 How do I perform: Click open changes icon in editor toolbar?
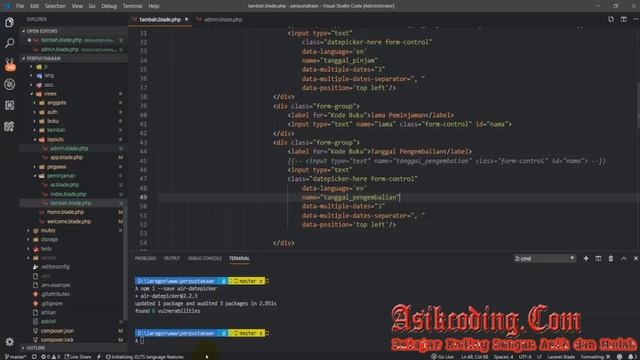(611, 19)
